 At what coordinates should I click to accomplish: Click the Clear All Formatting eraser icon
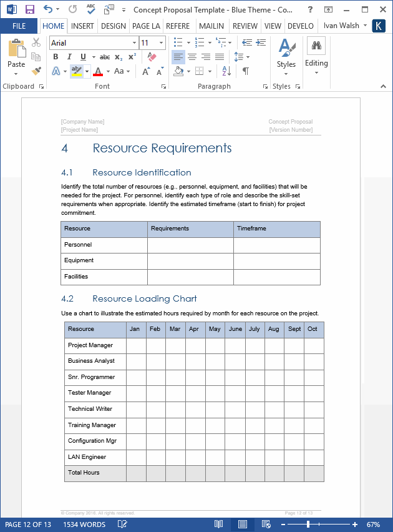152,57
